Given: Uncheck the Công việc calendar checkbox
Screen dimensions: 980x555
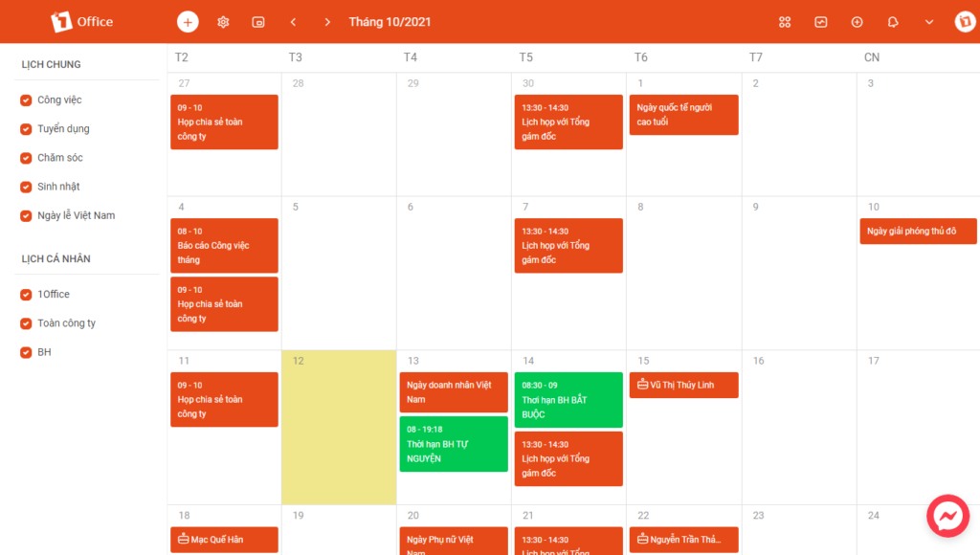Looking at the screenshot, I should [x=27, y=100].
